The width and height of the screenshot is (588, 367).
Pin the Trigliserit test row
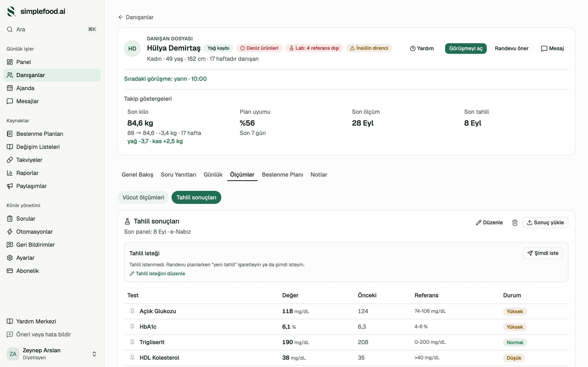point(132,342)
